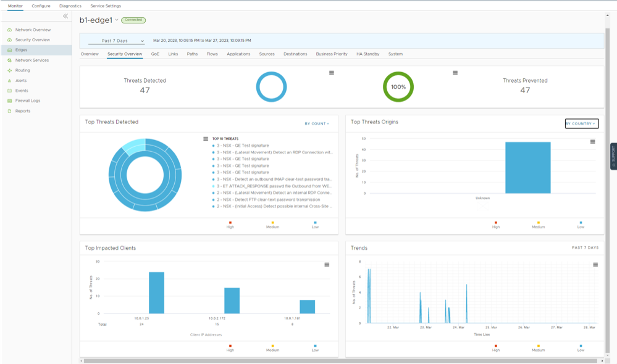Switch to the QoE tab
Image resolution: width=617 pixels, height=364 pixels.
click(155, 54)
